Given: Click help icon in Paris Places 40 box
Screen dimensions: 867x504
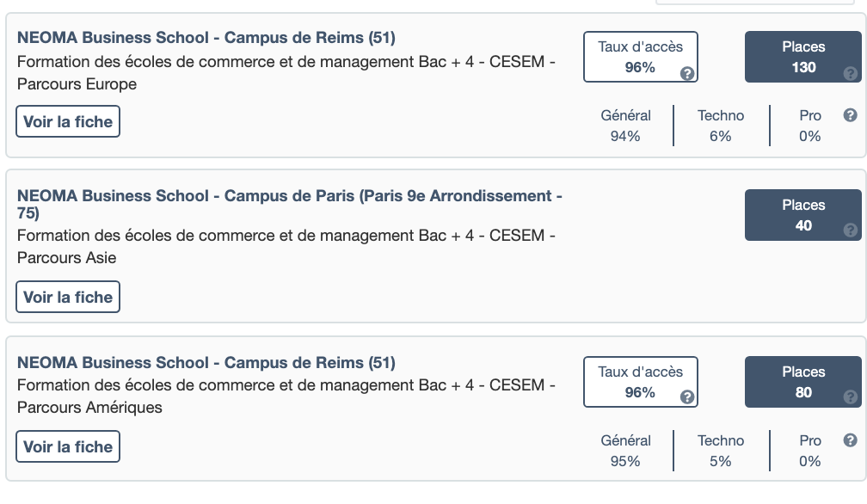Looking at the screenshot, I should point(851,230).
